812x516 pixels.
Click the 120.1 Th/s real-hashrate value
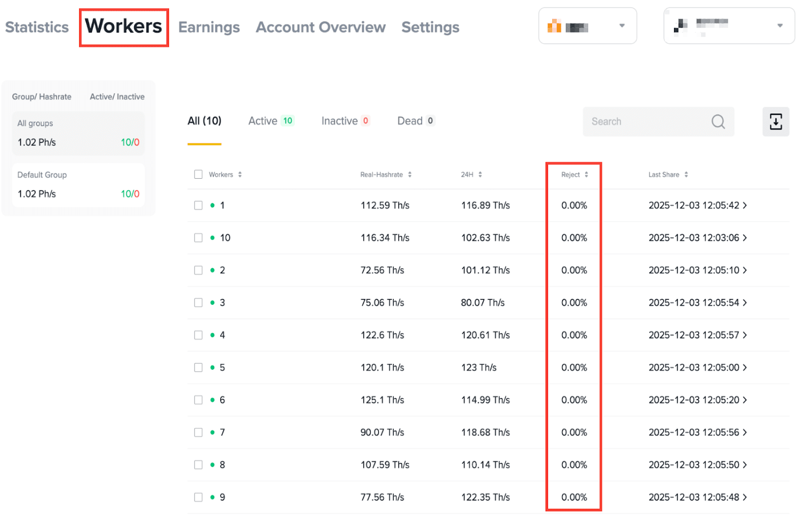tap(383, 368)
